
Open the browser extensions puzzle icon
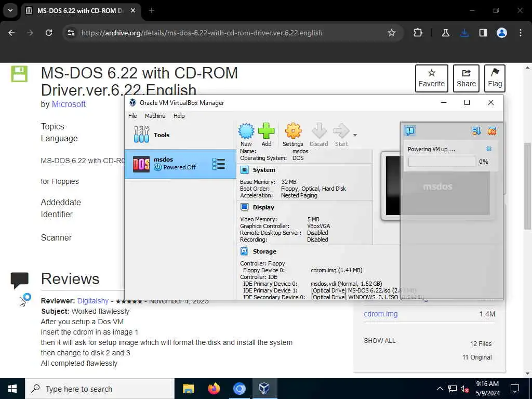(x=418, y=33)
